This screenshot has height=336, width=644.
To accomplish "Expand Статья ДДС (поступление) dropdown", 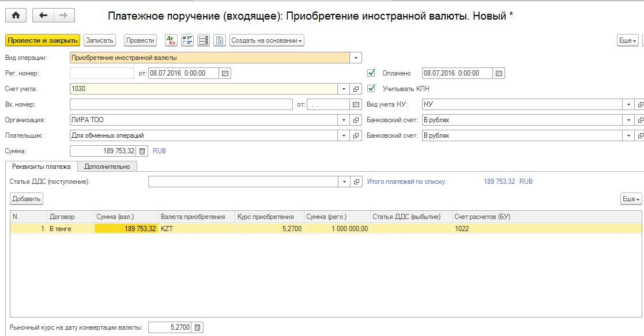I will coord(344,182).
